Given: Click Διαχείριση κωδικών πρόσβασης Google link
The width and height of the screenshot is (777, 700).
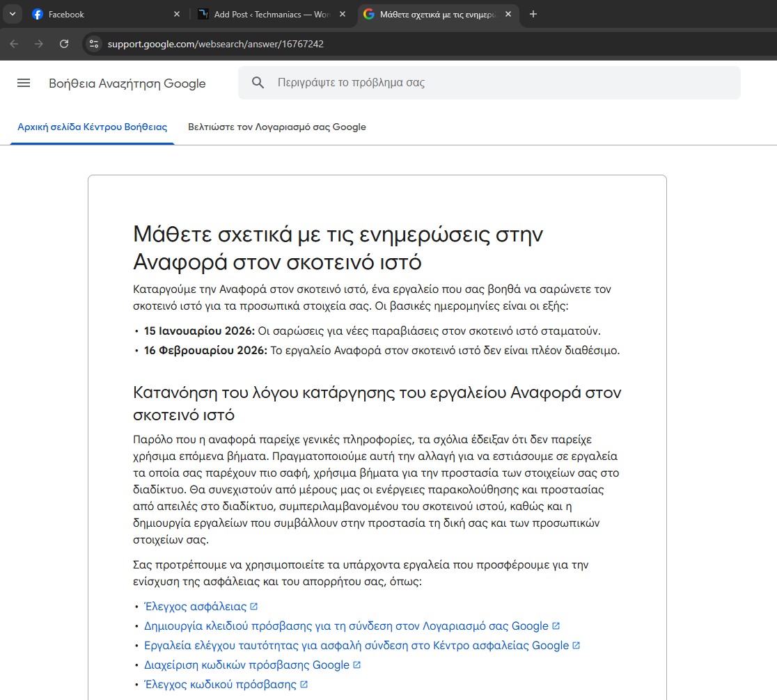Looking at the screenshot, I should pos(246,665).
